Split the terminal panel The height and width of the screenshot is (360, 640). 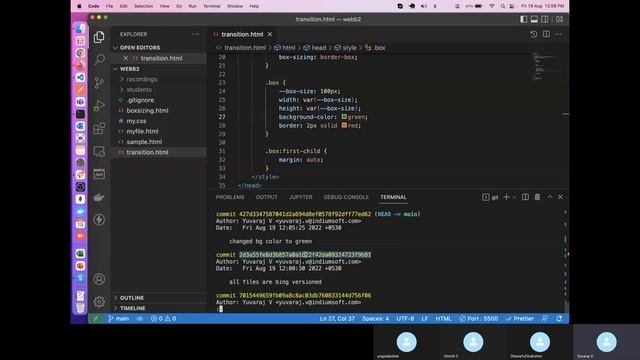pyautogui.click(x=525, y=197)
